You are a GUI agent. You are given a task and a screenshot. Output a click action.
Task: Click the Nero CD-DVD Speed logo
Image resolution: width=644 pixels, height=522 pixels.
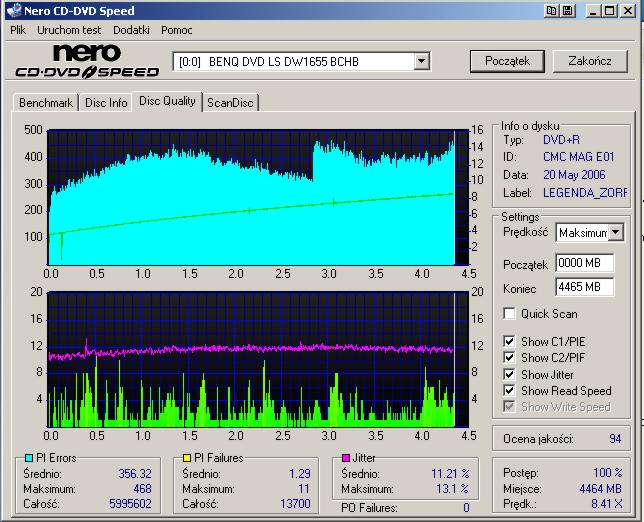click(x=87, y=62)
